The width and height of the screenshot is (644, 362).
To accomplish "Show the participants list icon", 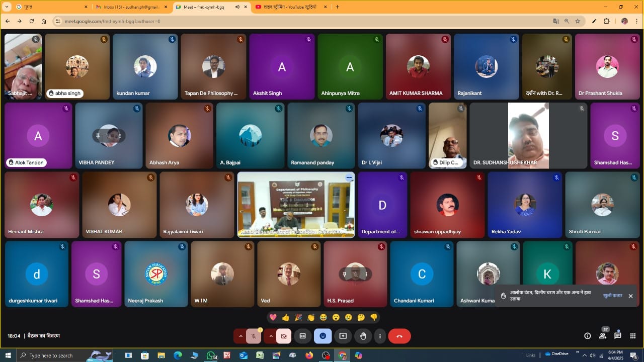I will point(602,336).
